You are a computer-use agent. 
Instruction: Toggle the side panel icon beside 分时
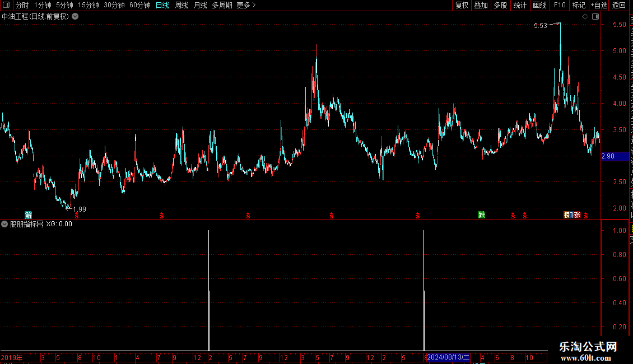point(6,5)
